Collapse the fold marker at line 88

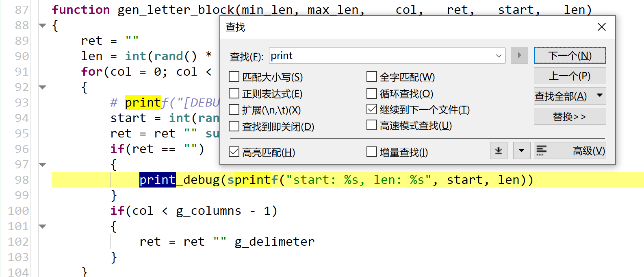[42, 25]
